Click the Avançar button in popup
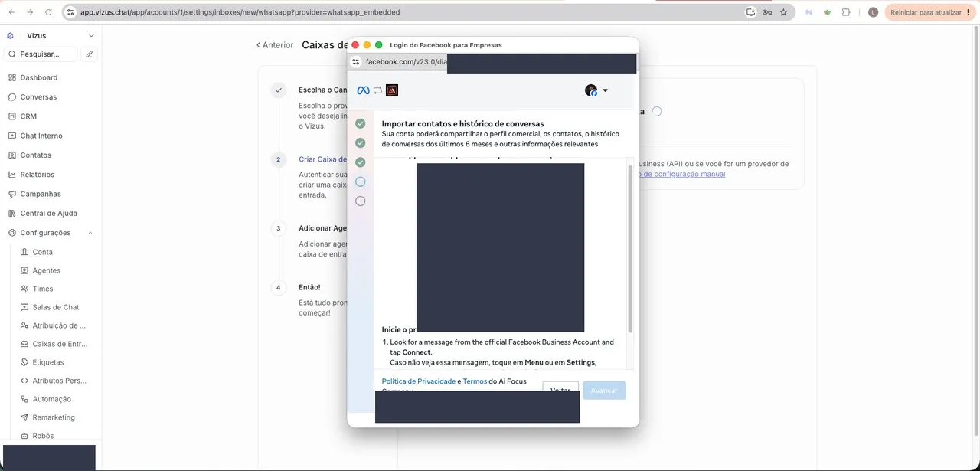The height and width of the screenshot is (471, 980). tap(604, 391)
